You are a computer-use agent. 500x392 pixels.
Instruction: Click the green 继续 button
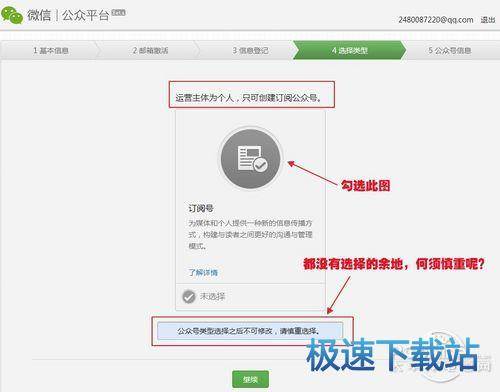(x=250, y=379)
